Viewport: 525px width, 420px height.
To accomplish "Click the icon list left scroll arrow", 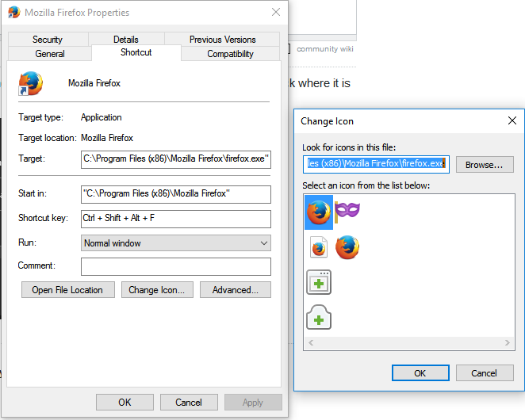I will tap(311, 342).
